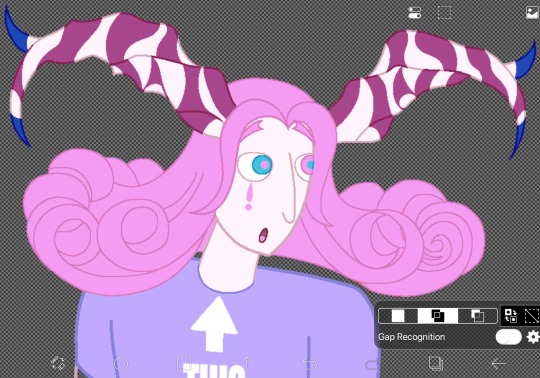Open the stabilizer settings toggle icon
Image resolution: width=540 pixels, height=378 pixels.
(415, 13)
